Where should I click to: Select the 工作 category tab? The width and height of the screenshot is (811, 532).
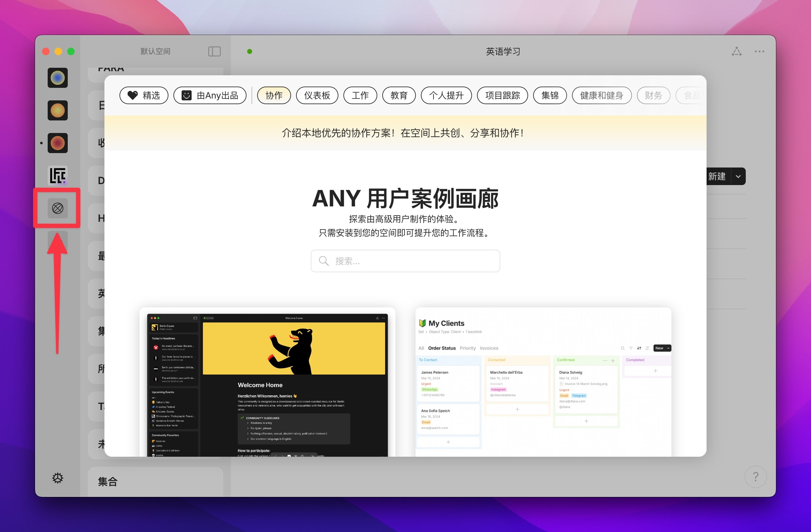tap(360, 95)
